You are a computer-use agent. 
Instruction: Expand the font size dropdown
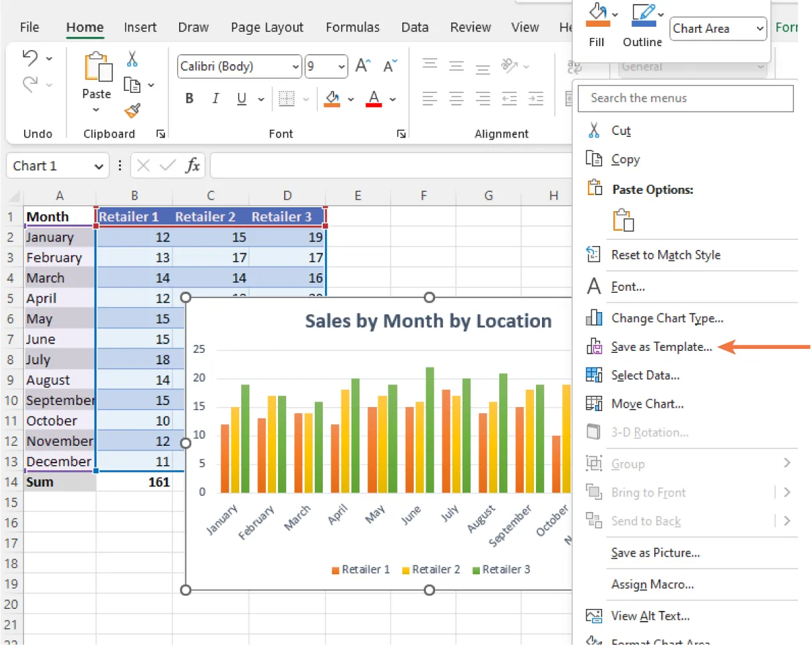[341, 67]
